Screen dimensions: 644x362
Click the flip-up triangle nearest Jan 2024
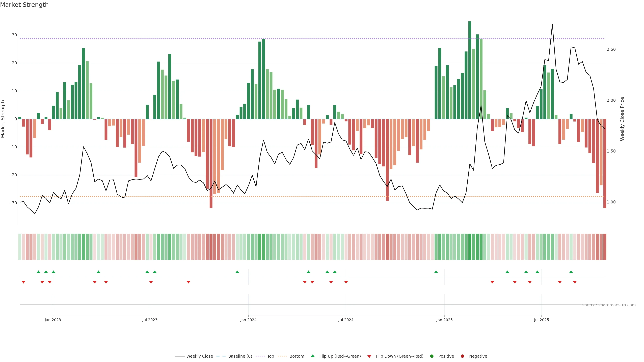pyautogui.click(x=237, y=272)
